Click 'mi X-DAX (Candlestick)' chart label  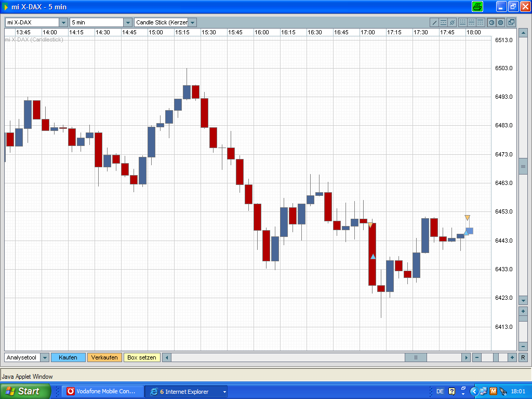[34, 39]
